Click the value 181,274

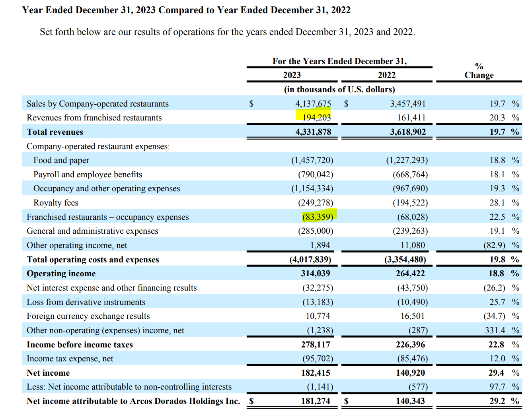[316, 401]
